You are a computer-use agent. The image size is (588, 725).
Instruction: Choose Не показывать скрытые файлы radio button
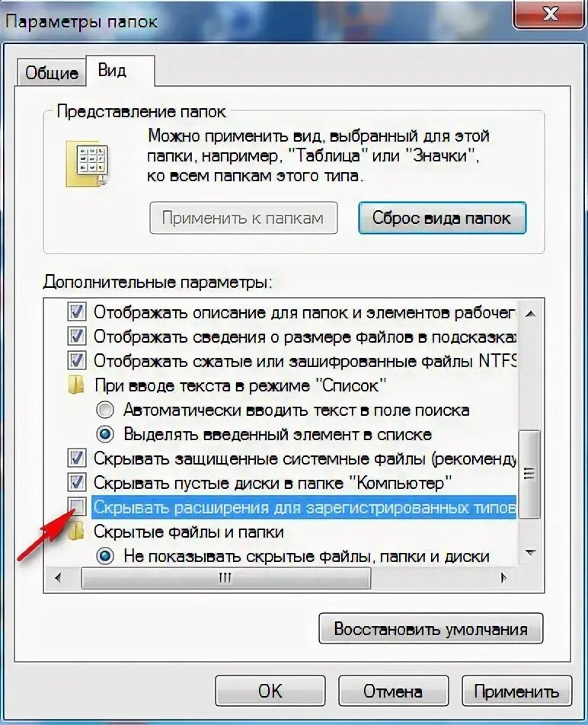105,556
